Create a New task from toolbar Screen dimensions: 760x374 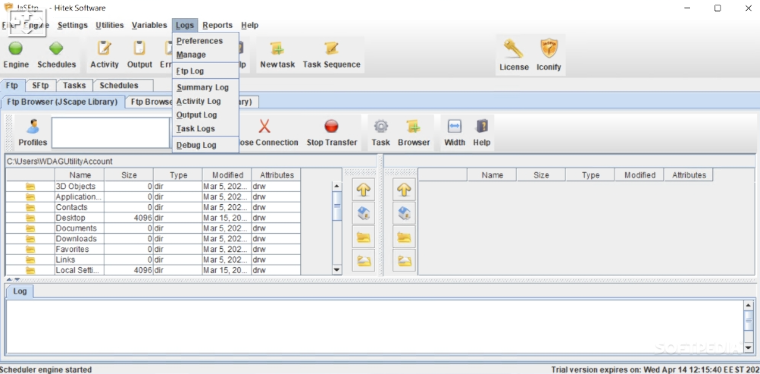[277, 48]
